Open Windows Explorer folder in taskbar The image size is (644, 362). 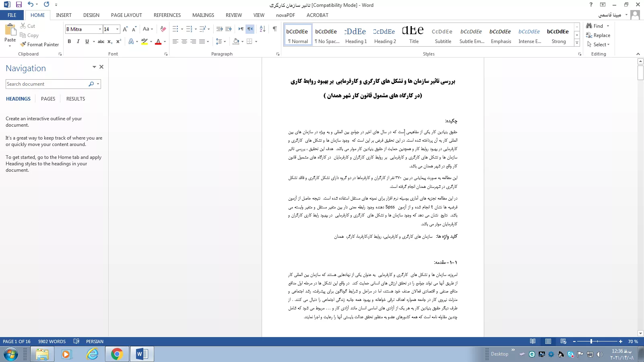tap(42, 354)
